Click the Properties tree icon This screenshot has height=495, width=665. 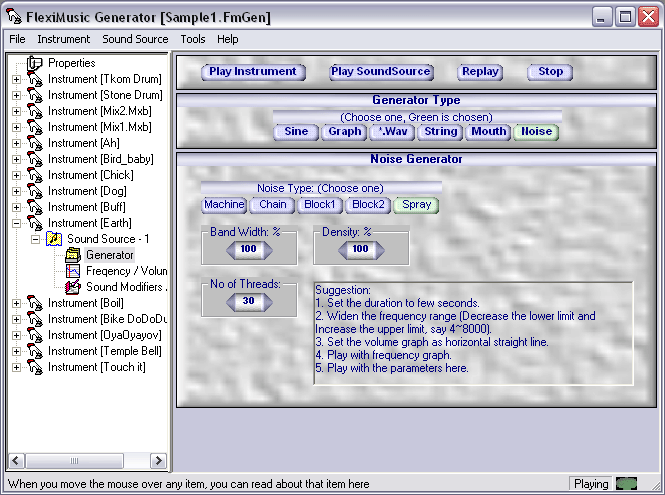[35, 63]
